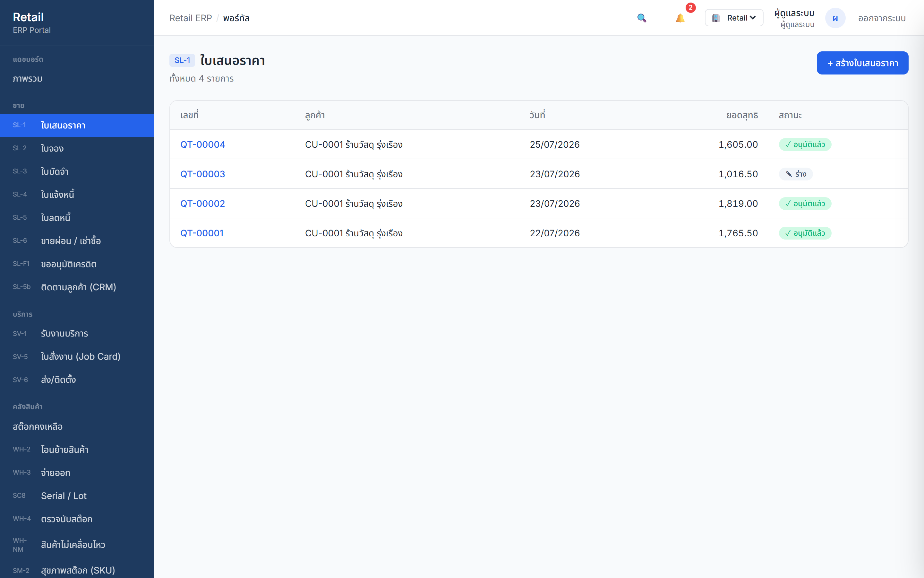This screenshot has width=924, height=578.
Task: Click the ร่าง draft status badge
Action: point(796,174)
